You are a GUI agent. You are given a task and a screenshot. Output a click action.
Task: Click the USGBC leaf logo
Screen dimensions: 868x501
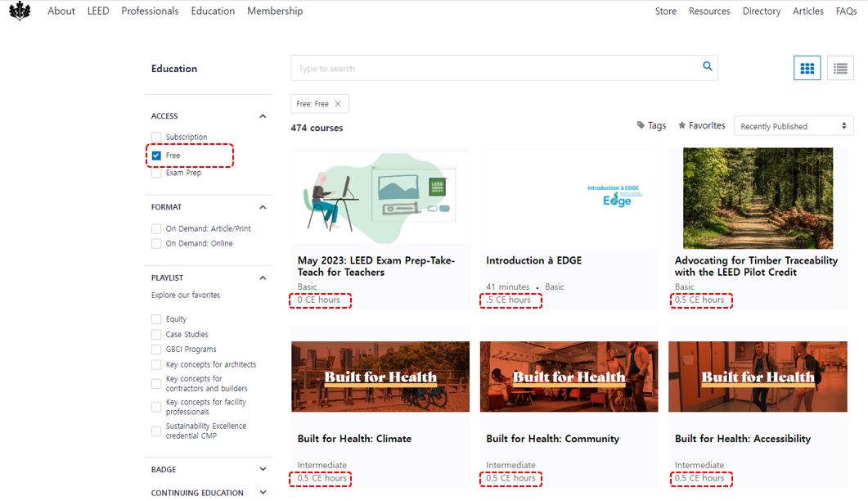(20, 11)
